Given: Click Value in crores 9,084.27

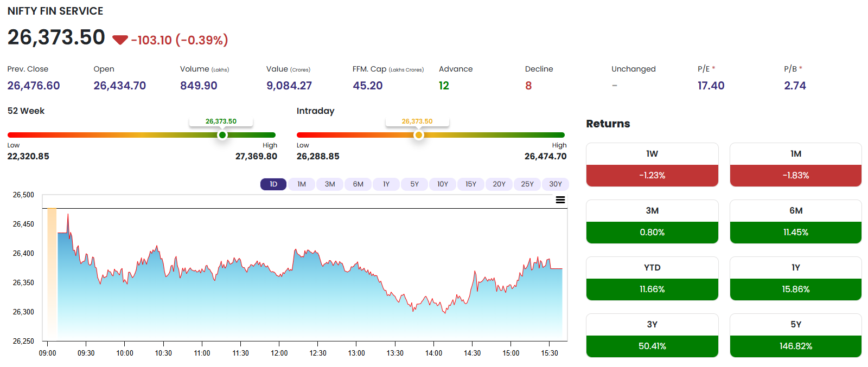Looking at the screenshot, I should (289, 86).
